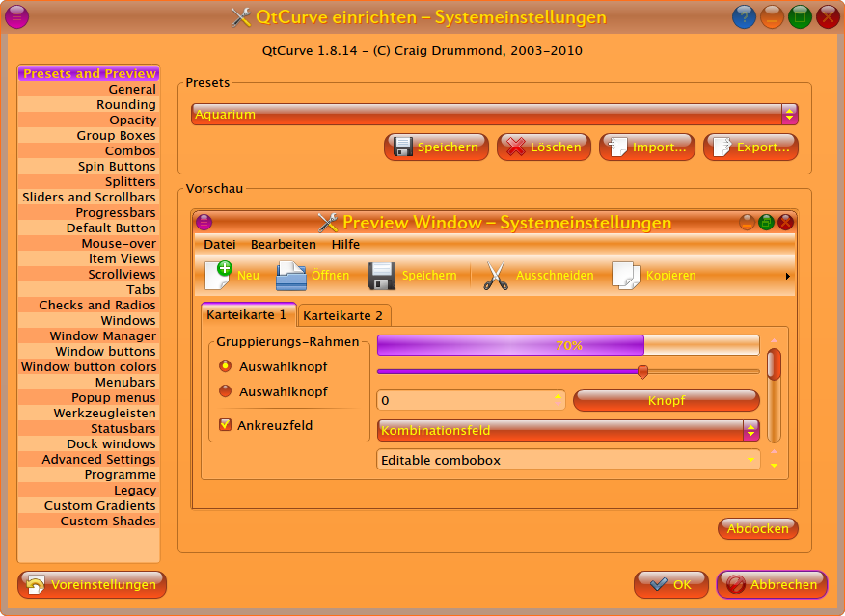Expand the Editable combobox arrow
The height and width of the screenshot is (616, 845).
[750, 460]
